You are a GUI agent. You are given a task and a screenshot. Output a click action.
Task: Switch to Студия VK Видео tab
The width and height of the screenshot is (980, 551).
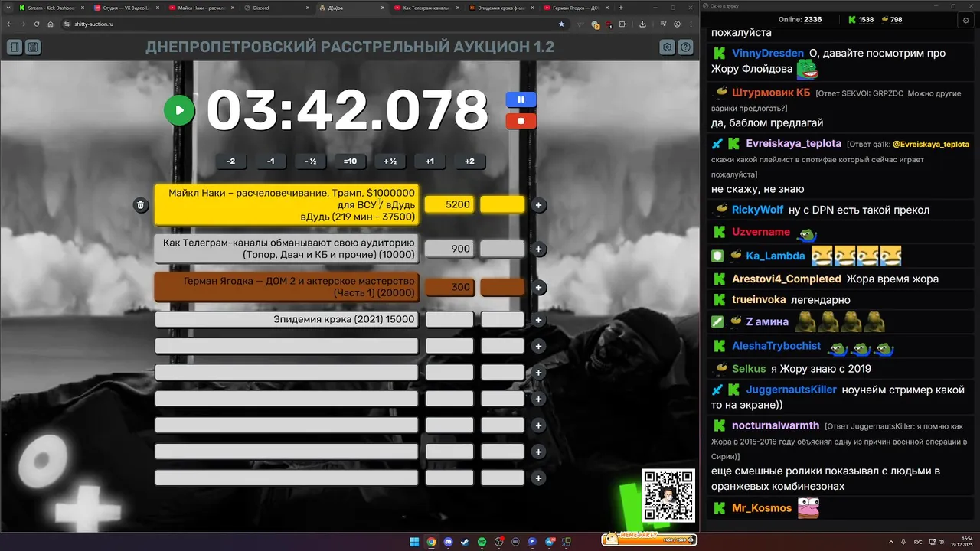click(x=126, y=8)
